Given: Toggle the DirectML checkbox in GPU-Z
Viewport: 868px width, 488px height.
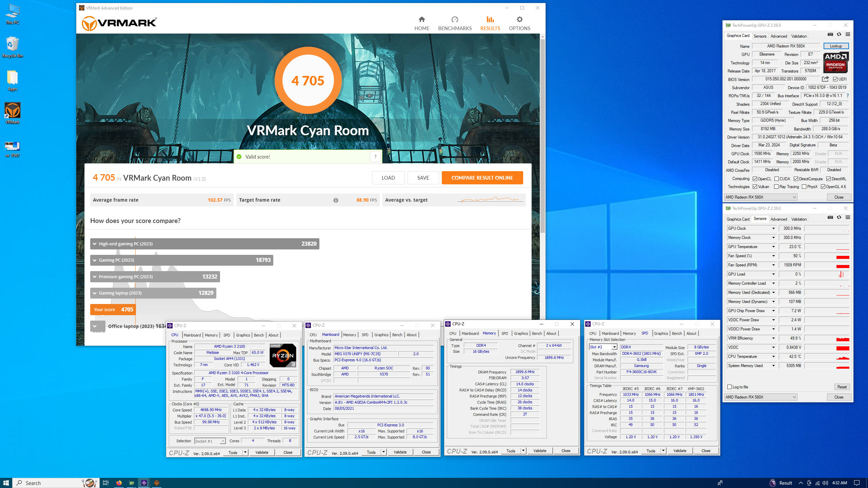Looking at the screenshot, I should click(828, 179).
